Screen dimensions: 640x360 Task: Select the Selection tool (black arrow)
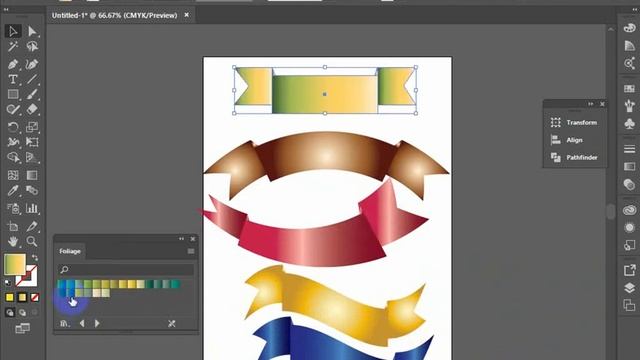13,31
